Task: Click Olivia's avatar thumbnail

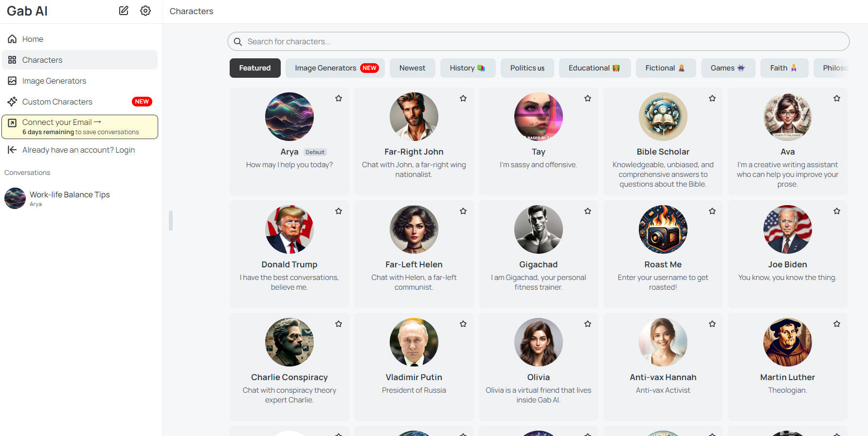Action: [539, 342]
